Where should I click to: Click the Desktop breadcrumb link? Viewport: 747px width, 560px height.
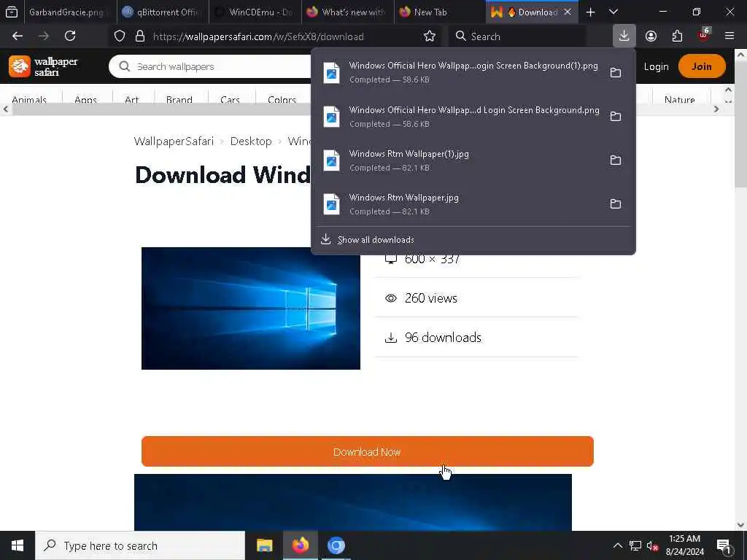click(251, 141)
